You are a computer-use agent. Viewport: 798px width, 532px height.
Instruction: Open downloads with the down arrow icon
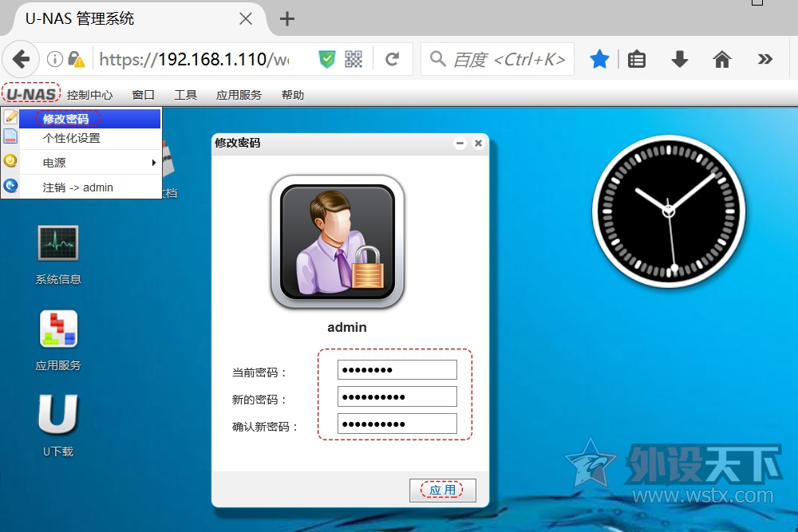coord(679,60)
